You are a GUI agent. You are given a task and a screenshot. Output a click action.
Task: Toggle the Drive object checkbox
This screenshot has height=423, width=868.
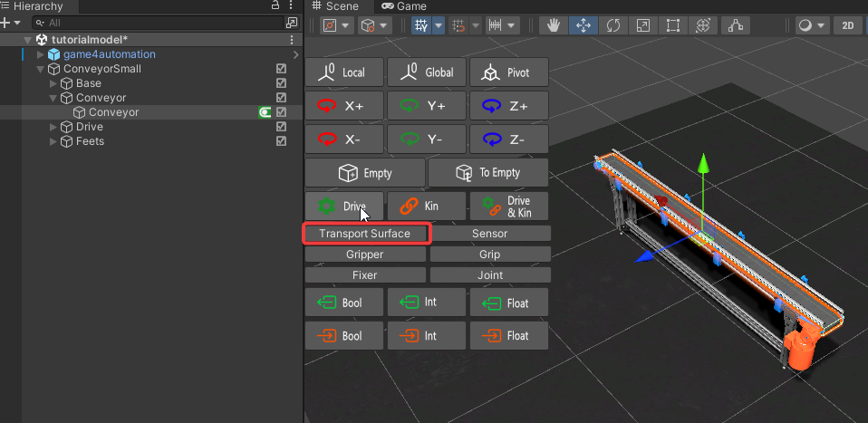[281, 127]
